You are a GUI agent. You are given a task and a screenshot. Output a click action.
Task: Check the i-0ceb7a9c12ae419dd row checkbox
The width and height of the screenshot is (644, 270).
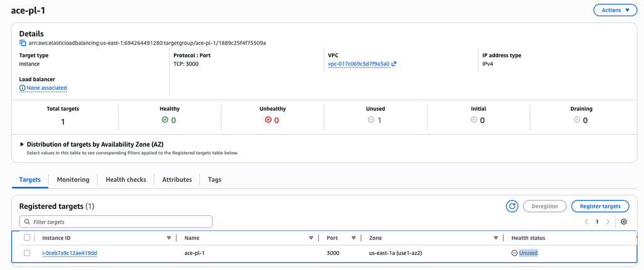click(x=27, y=253)
